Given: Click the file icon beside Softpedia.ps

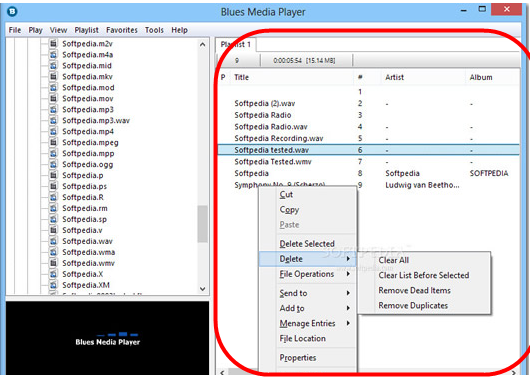Looking at the screenshot, I should click(53, 186).
